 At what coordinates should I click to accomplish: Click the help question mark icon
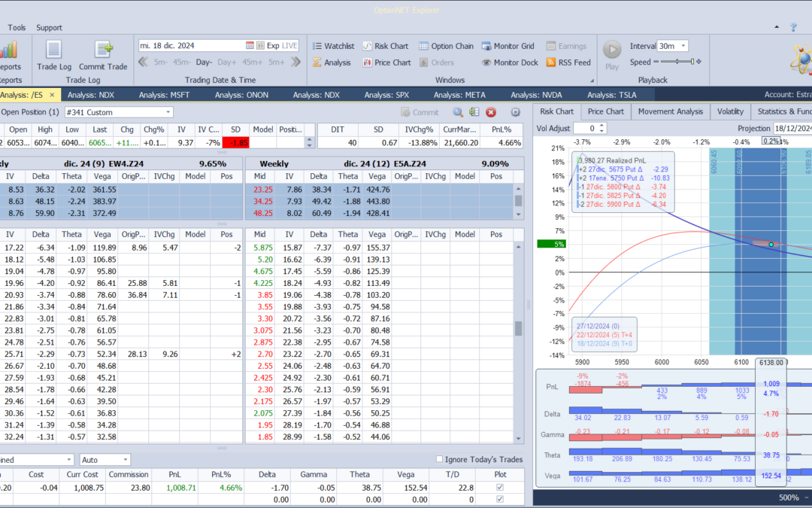793,27
